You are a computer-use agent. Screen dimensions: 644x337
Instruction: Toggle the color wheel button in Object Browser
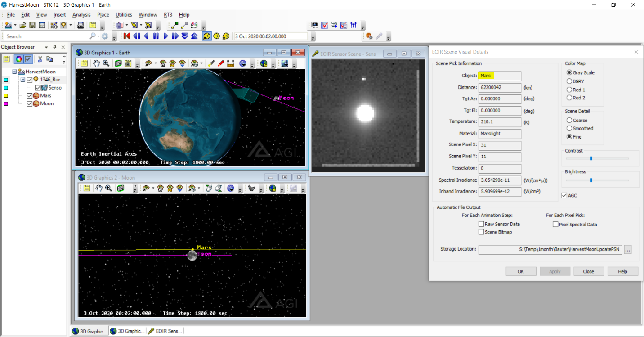(18, 59)
